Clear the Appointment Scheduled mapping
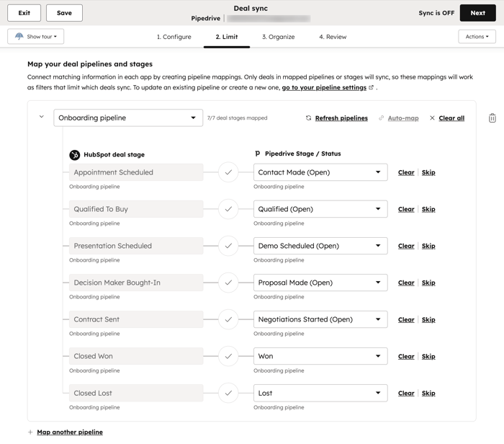 [x=406, y=172]
